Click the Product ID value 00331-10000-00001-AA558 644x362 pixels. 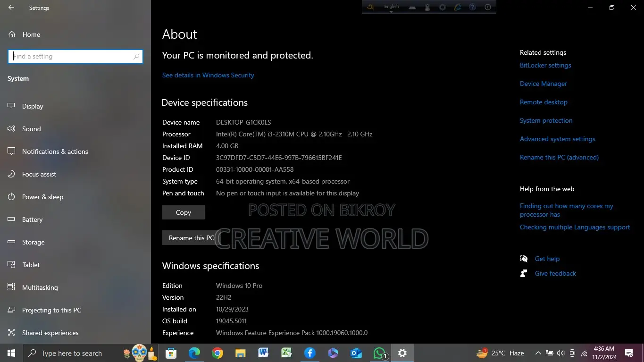pos(255,169)
